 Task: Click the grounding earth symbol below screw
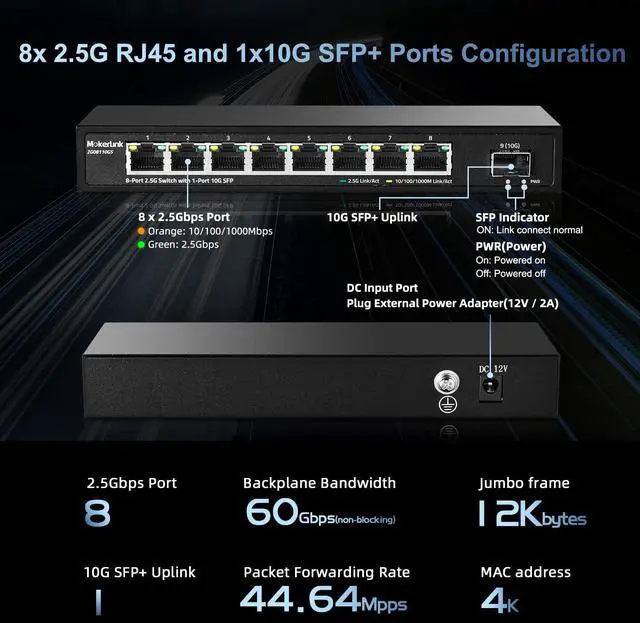pos(448,404)
